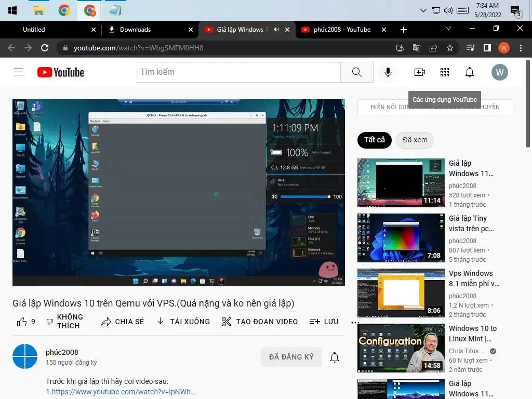
Task: Open the phúc2008 channel name link
Action: (x=62, y=352)
